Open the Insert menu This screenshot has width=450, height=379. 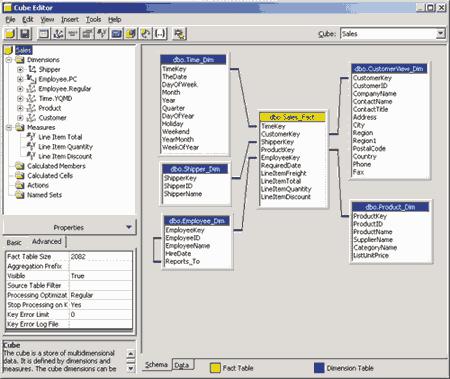[70, 20]
